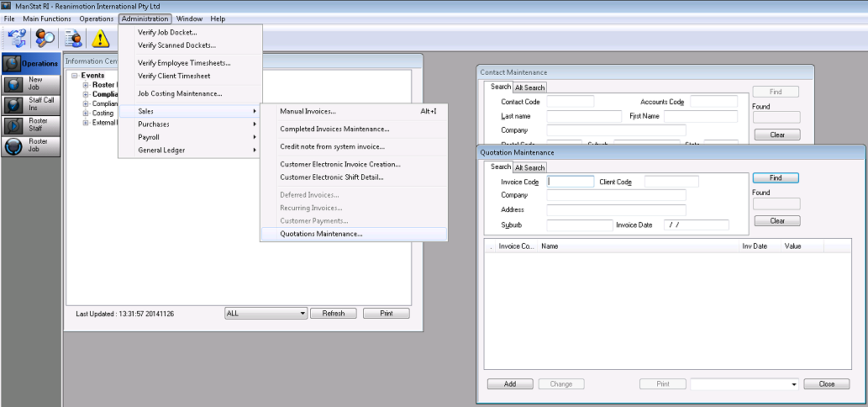Expand the Costing tree node
The width and height of the screenshot is (868, 407).
86,113
